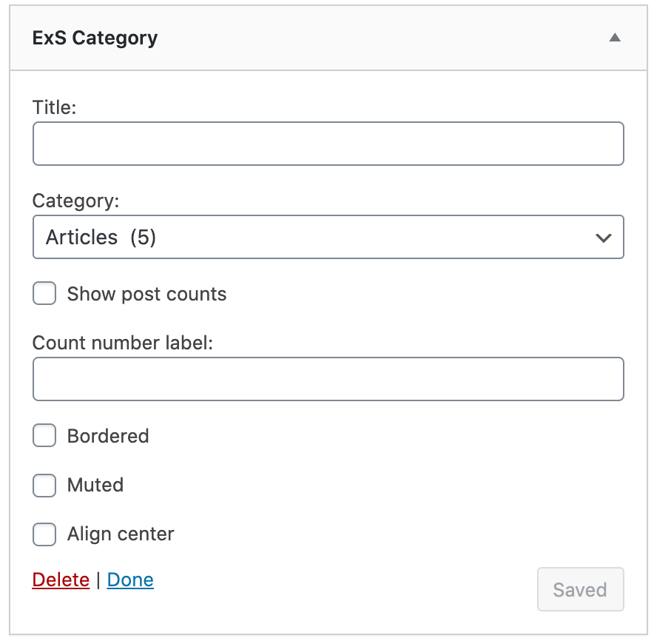Click the ExS Category widget header title
This screenshot has width=654, height=644.
point(95,38)
